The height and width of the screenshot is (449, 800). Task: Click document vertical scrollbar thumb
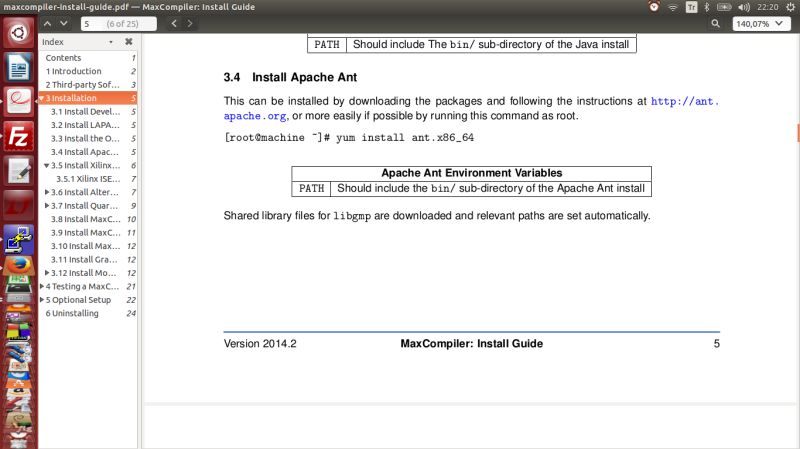[x=797, y=133]
